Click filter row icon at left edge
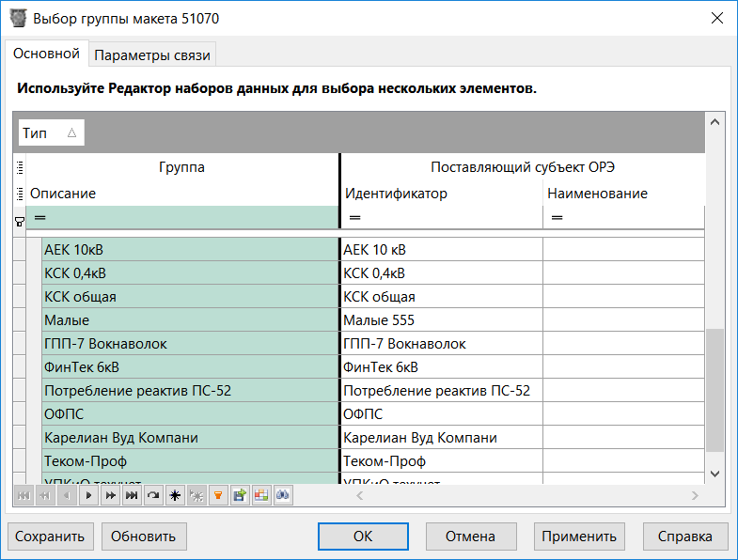 pyautogui.click(x=20, y=220)
